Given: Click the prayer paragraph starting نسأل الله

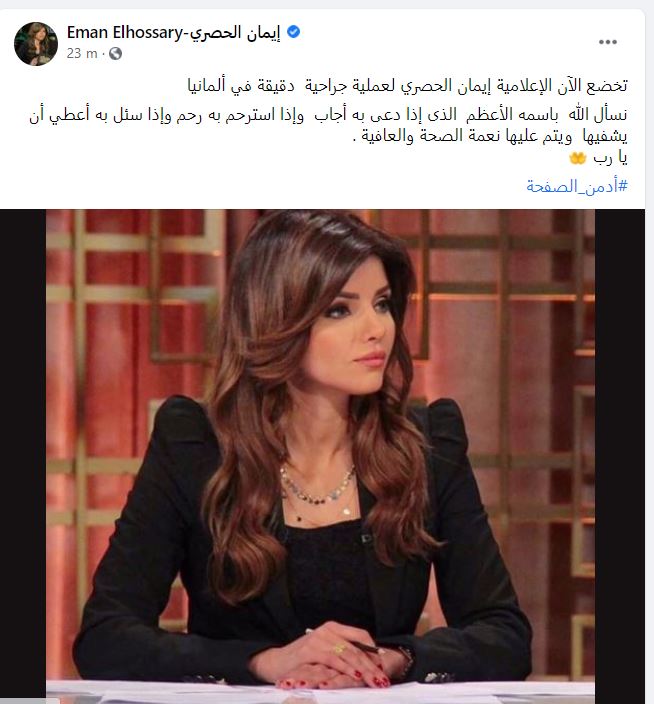Looking at the screenshot, I should (329, 125).
